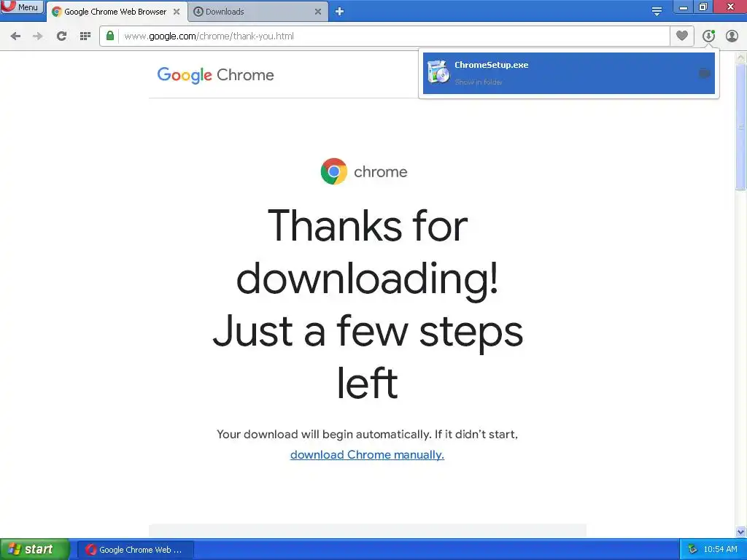
Task: Add page to bookmarks via heart icon
Action: [682, 36]
